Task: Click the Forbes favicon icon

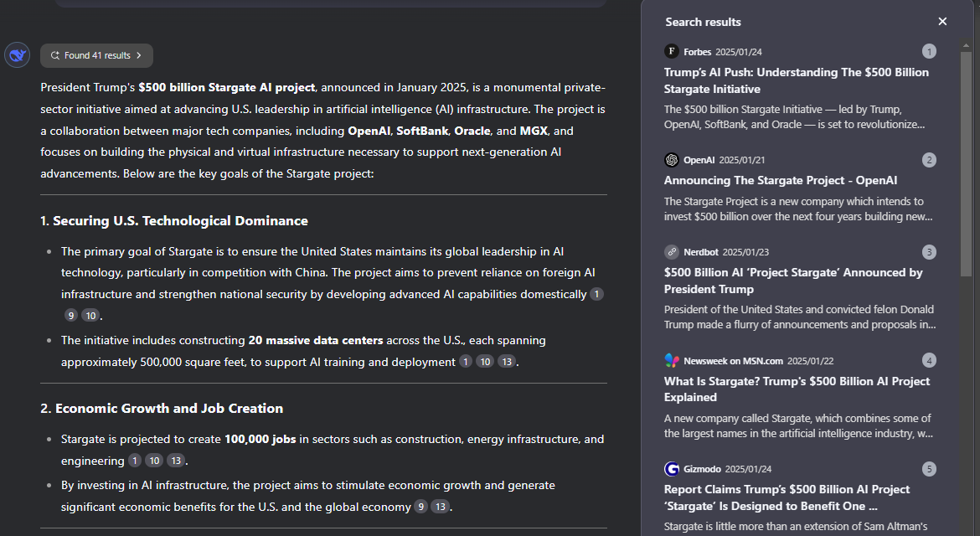Action: [x=671, y=51]
